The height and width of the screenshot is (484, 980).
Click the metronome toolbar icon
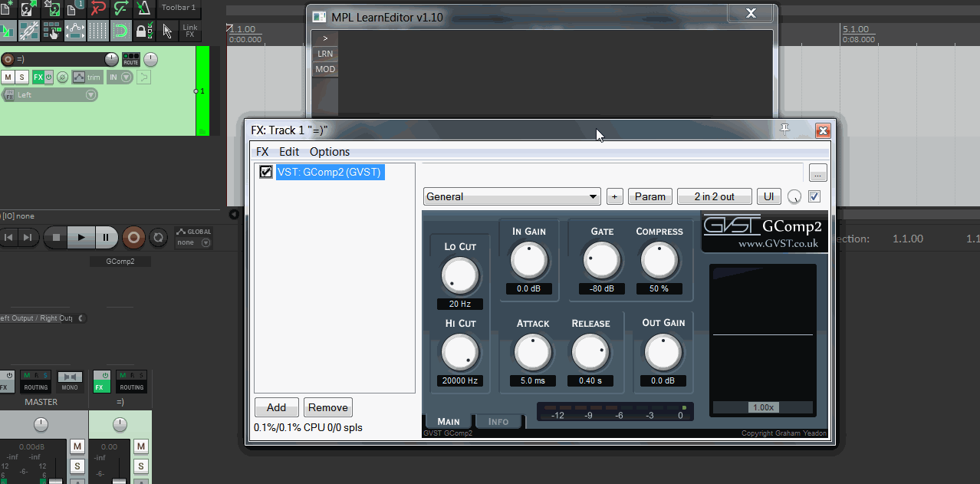(143, 9)
